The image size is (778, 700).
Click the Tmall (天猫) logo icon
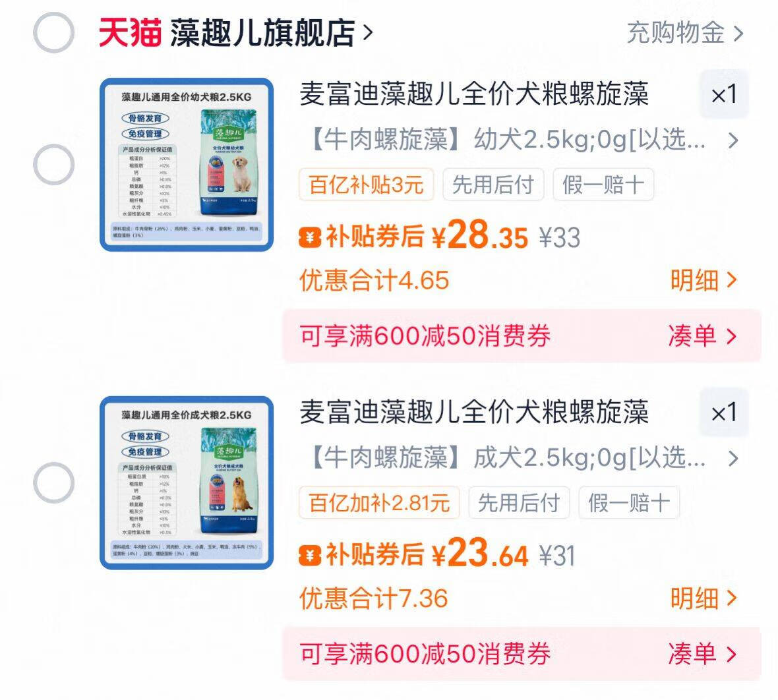pos(130,33)
